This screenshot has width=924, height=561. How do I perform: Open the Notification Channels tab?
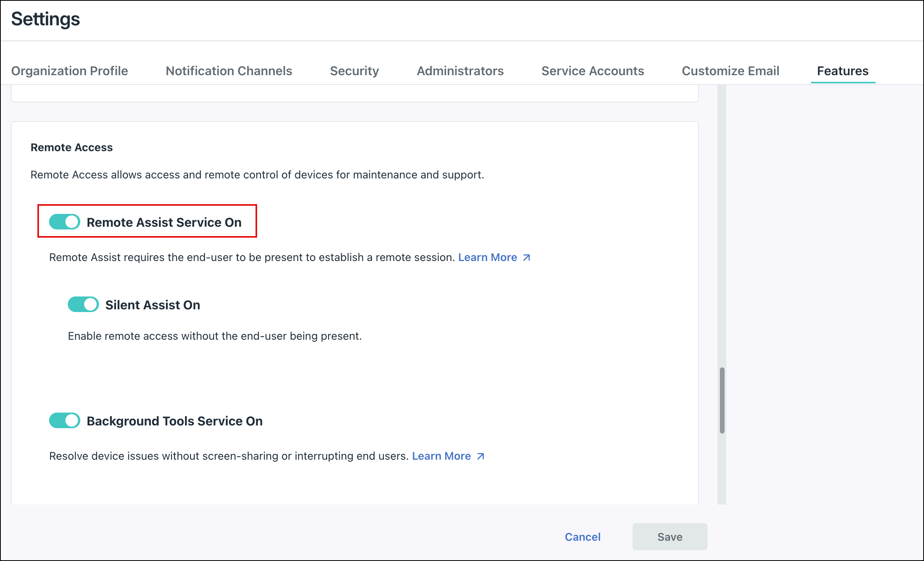point(229,71)
